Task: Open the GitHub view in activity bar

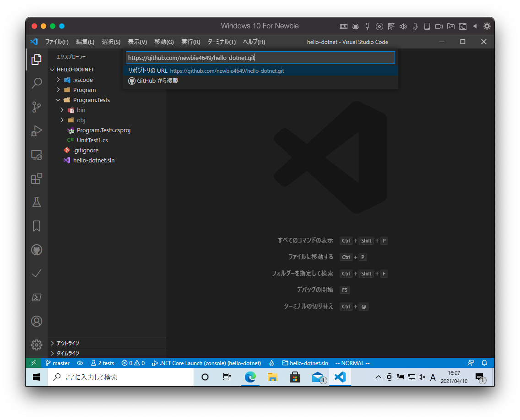Action: (37, 250)
